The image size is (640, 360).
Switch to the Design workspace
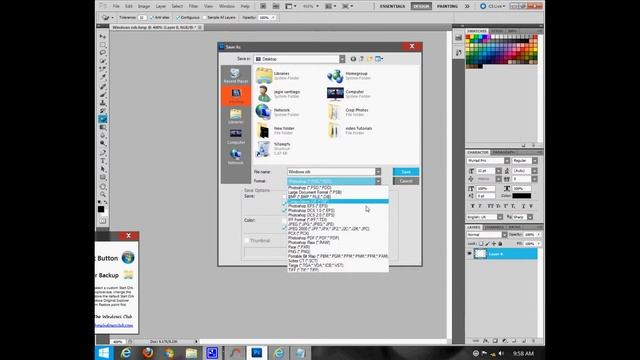(x=421, y=7)
